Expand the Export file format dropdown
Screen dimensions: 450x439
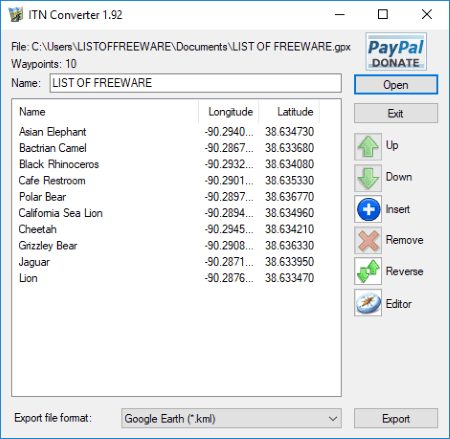(231, 418)
